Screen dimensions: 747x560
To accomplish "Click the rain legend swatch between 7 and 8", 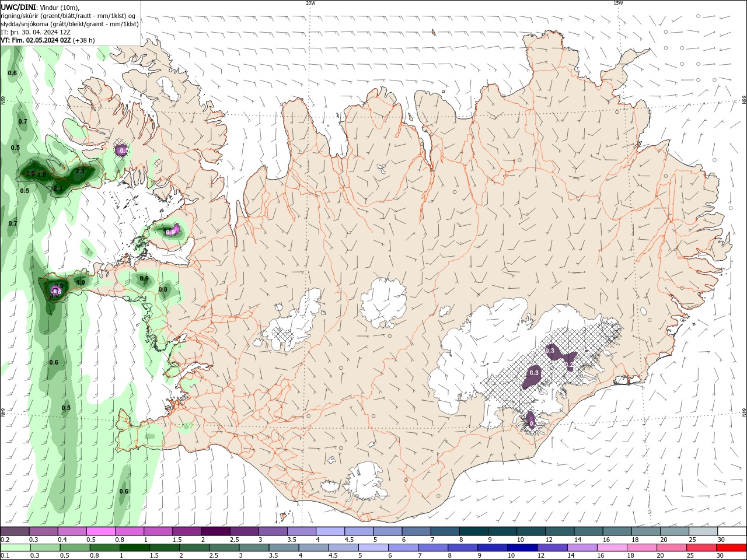I will coord(432,548).
